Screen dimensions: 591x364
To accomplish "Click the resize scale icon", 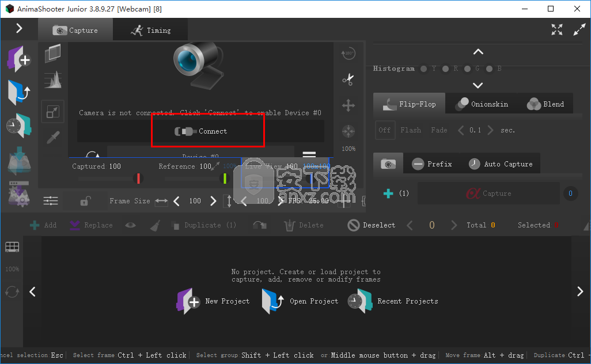I will [53, 112].
